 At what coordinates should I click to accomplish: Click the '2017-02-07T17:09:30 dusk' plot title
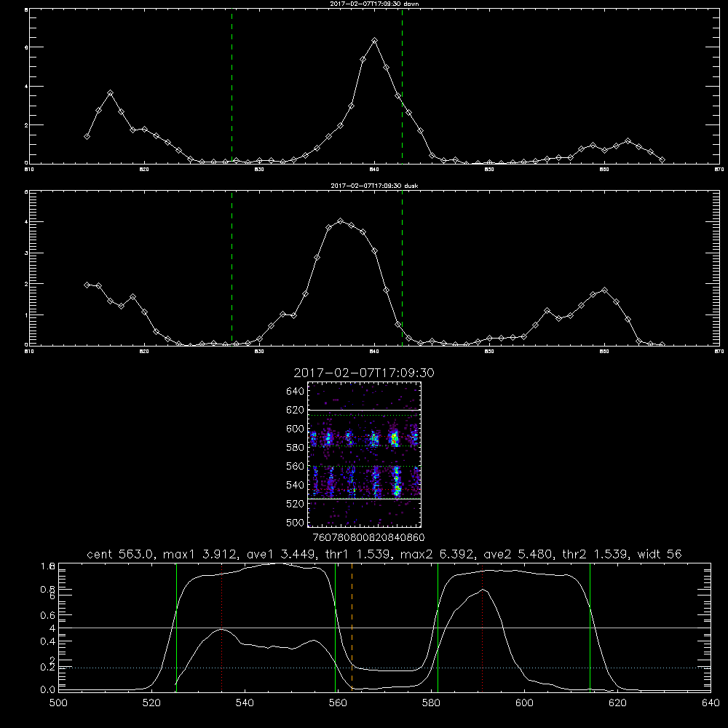coord(374,186)
